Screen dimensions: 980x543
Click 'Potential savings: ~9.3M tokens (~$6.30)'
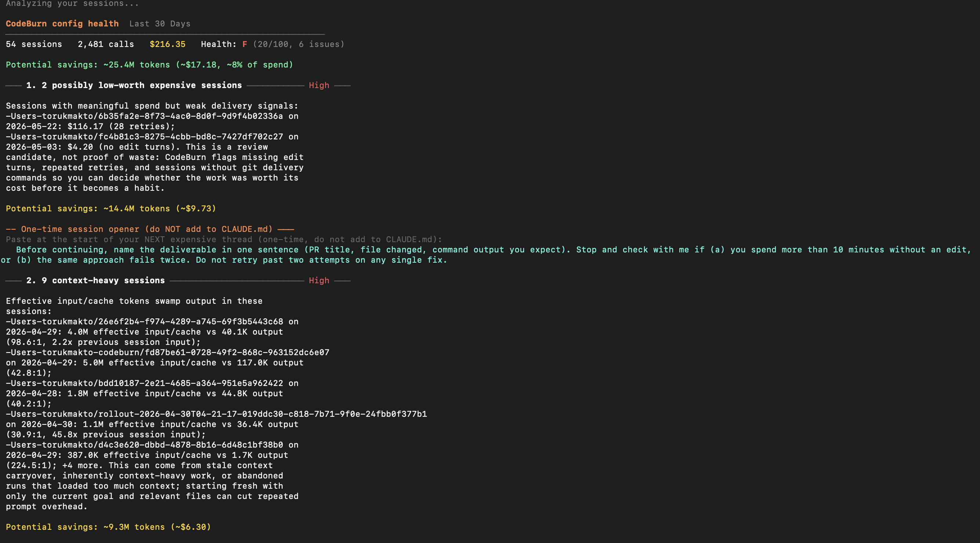coord(108,526)
